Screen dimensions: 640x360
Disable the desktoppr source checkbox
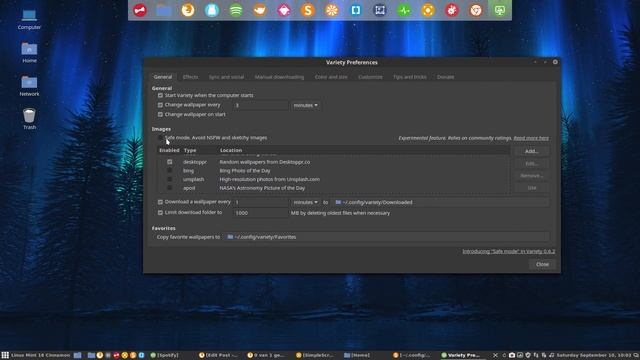(169, 162)
